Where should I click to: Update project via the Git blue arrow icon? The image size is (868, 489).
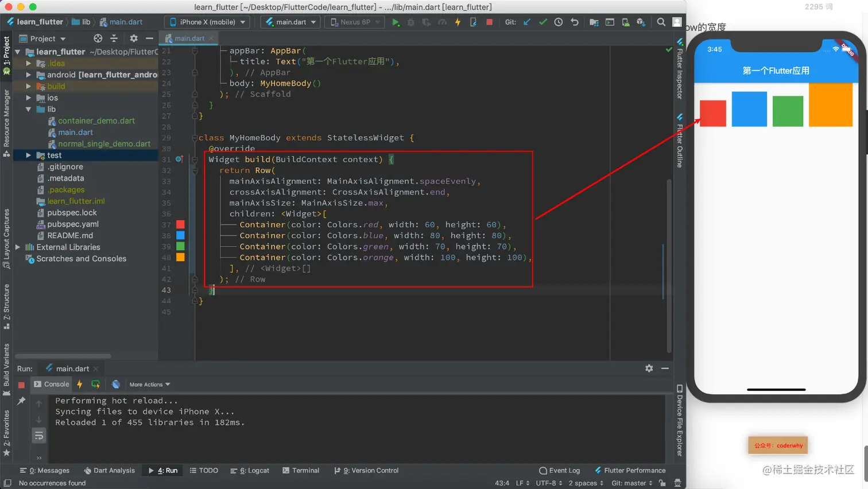527,22
